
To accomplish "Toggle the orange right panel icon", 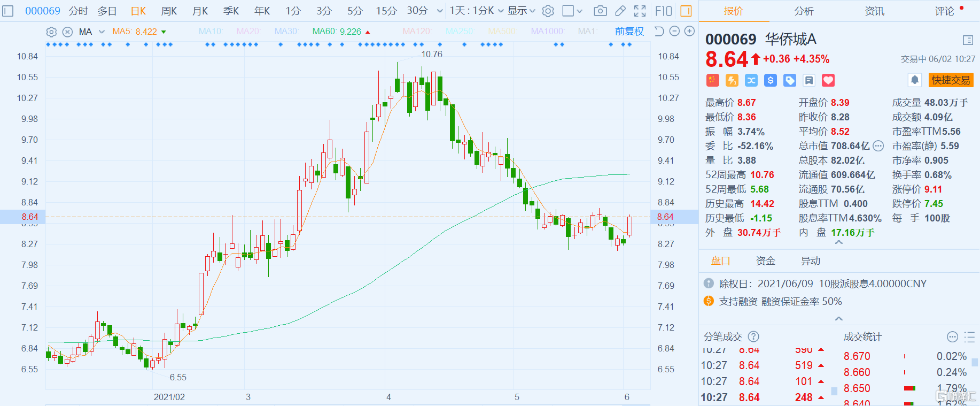I will tap(686, 11).
